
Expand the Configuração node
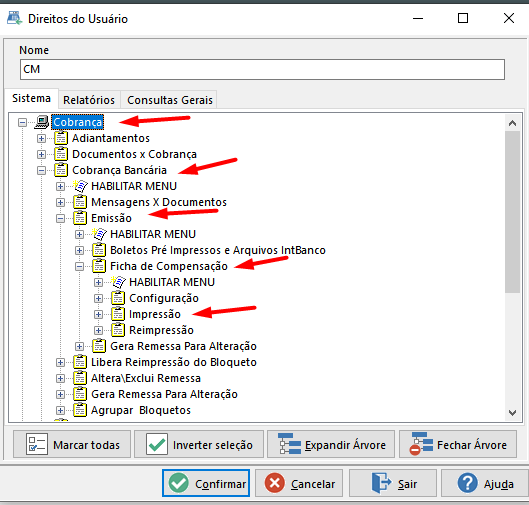pyautogui.click(x=99, y=298)
